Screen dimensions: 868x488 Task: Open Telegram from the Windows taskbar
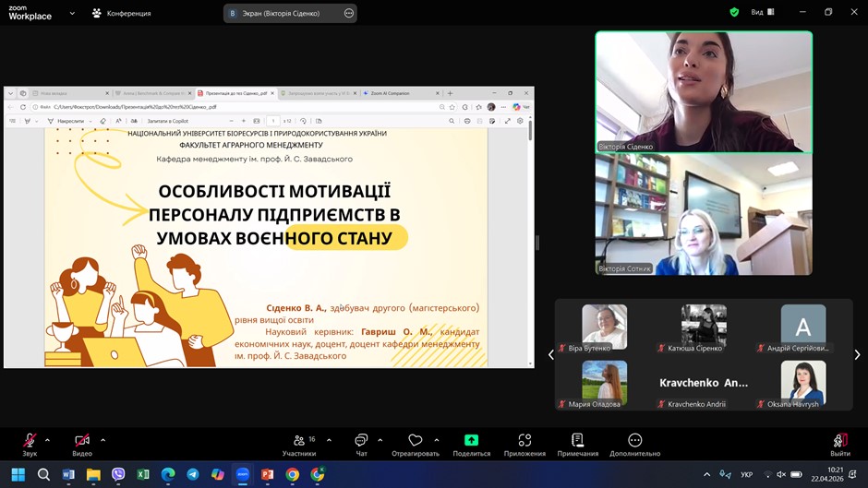tap(193, 475)
